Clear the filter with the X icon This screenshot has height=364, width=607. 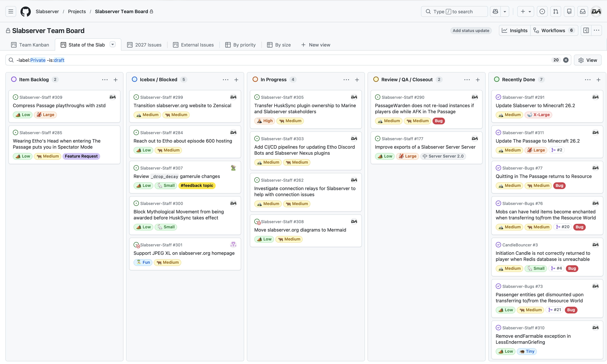click(x=566, y=60)
